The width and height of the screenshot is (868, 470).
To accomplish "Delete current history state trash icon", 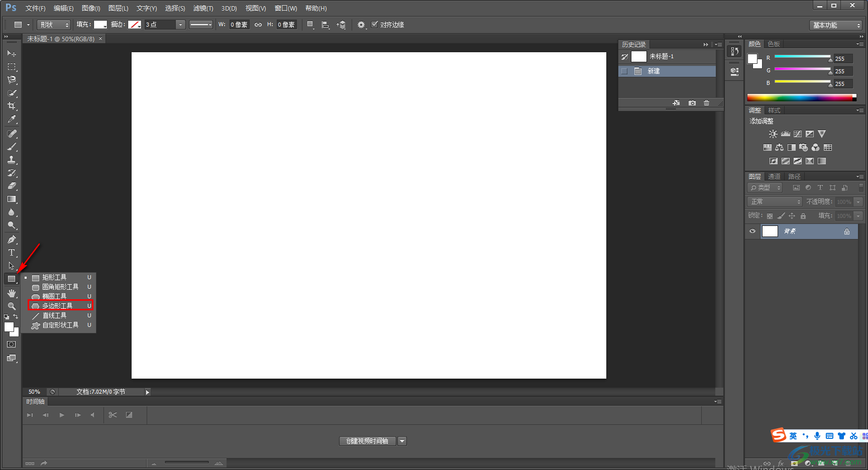I will (x=707, y=103).
